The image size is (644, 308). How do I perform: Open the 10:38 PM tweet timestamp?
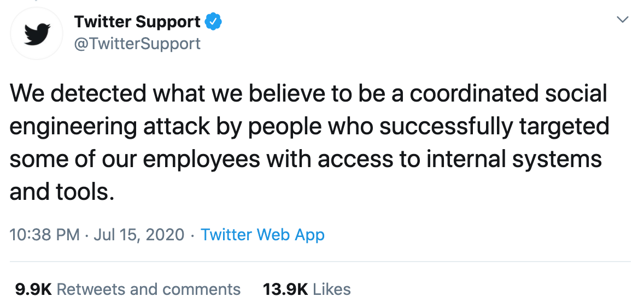(x=44, y=235)
